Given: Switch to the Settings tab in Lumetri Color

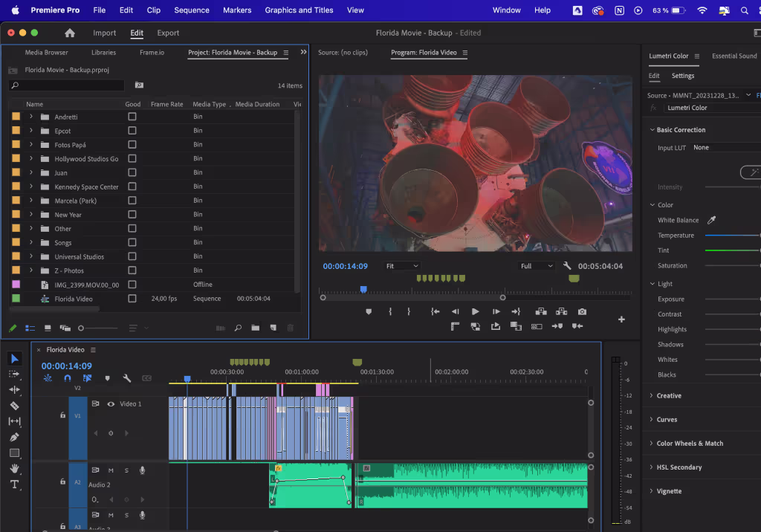Looking at the screenshot, I should [x=682, y=76].
